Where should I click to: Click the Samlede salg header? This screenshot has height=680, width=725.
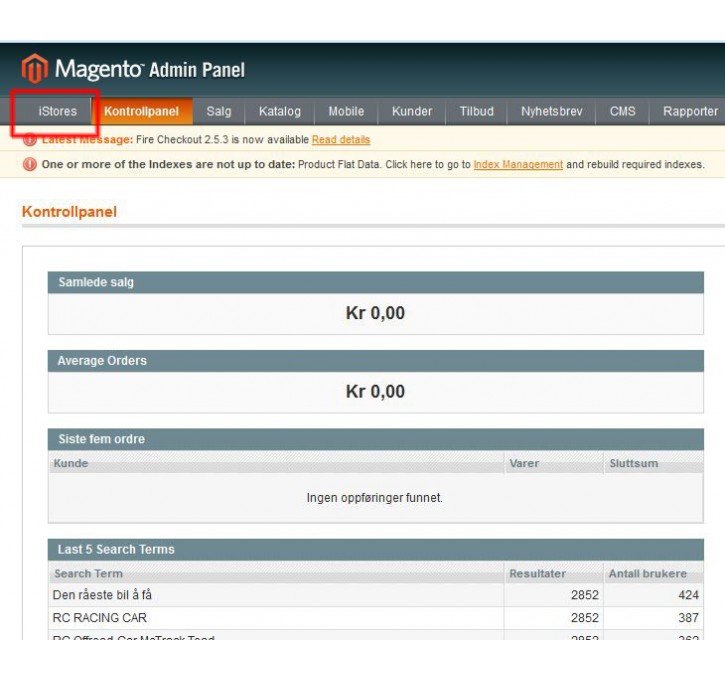(375, 282)
